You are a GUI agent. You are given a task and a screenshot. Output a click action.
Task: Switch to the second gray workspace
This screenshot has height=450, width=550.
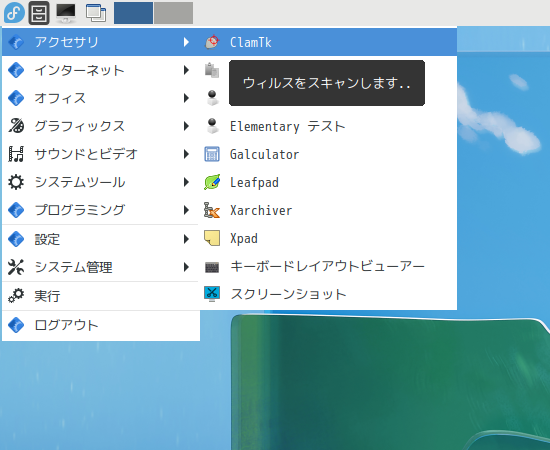click(174, 13)
